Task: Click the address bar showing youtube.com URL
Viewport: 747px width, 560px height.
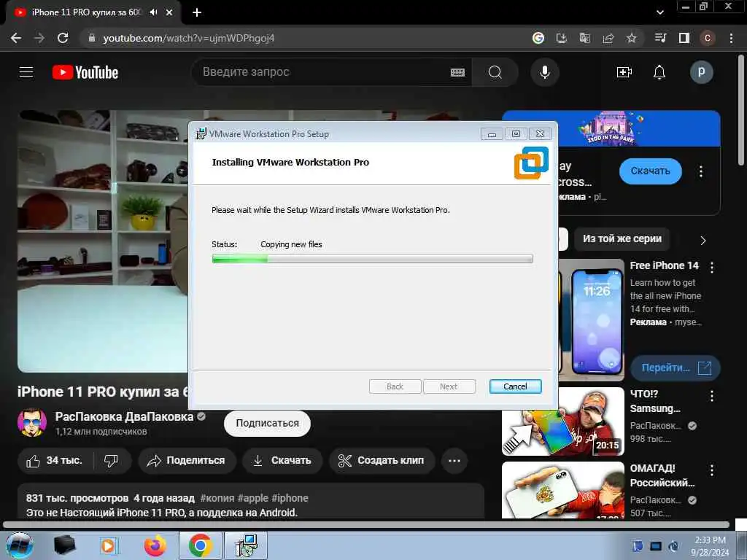Action: coord(305,38)
